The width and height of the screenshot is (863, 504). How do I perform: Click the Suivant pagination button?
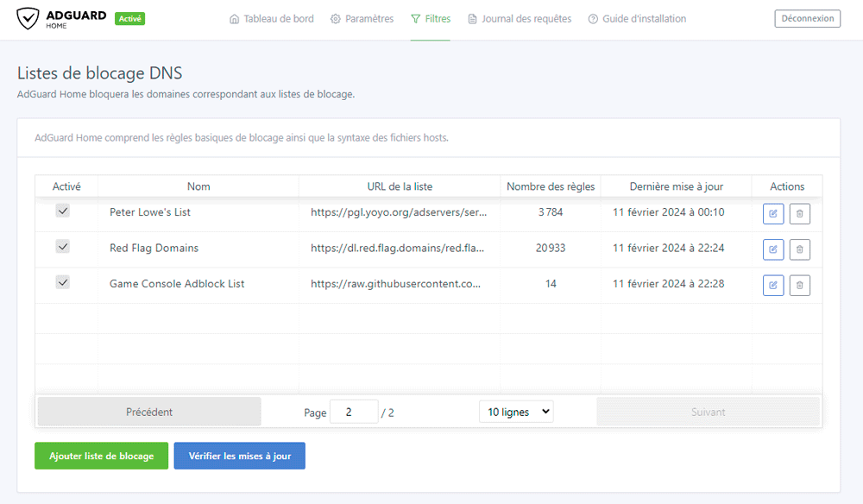pos(708,412)
